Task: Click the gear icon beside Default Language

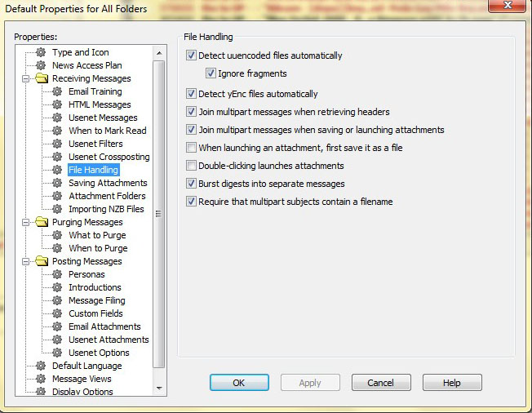Action: (x=41, y=366)
